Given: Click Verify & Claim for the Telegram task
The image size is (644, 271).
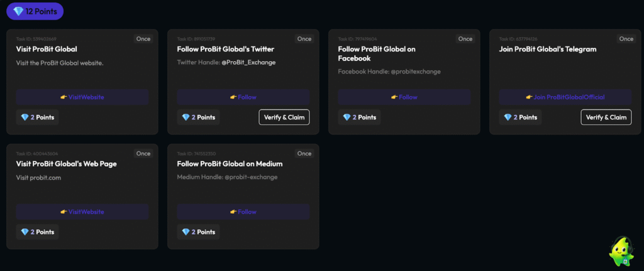Looking at the screenshot, I should coord(606,117).
